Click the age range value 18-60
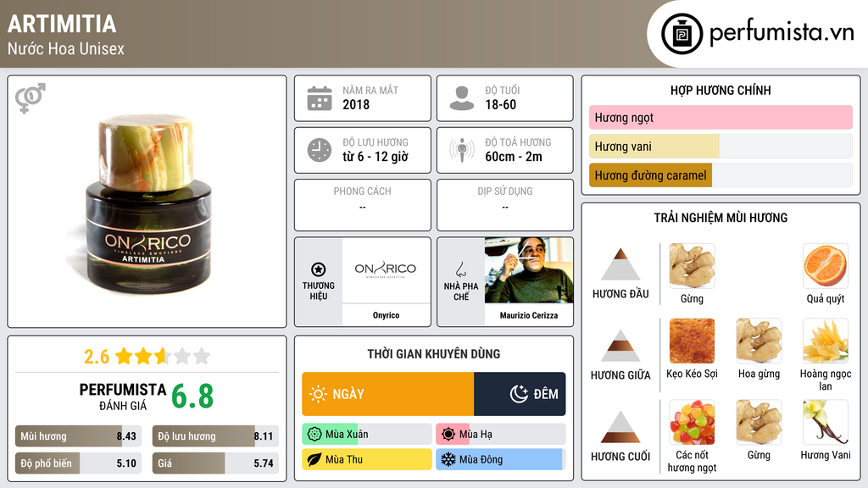868x488 pixels. [x=500, y=104]
